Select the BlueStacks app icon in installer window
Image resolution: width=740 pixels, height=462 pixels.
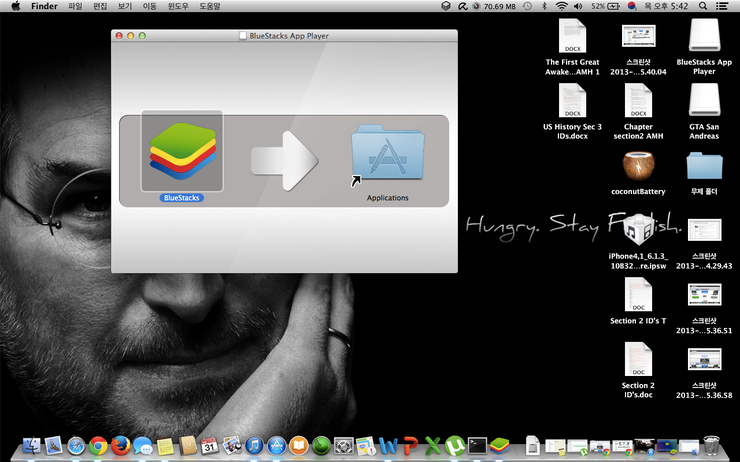pyautogui.click(x=182, y=151)
